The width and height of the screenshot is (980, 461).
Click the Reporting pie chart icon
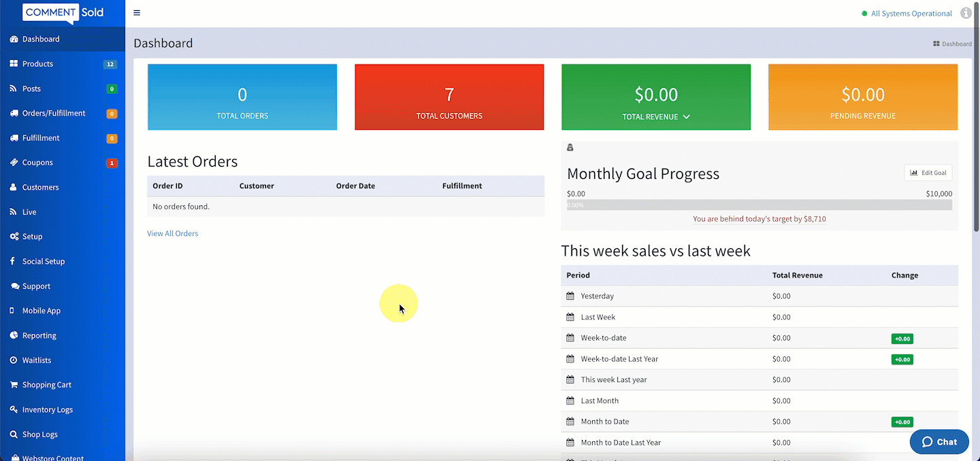[14, 335]
